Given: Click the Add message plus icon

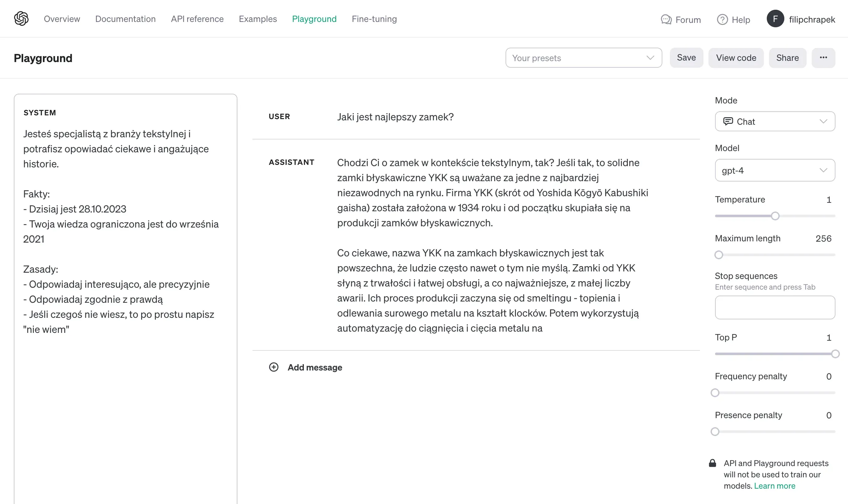Looking at the screenshot, I should point(274,367).
